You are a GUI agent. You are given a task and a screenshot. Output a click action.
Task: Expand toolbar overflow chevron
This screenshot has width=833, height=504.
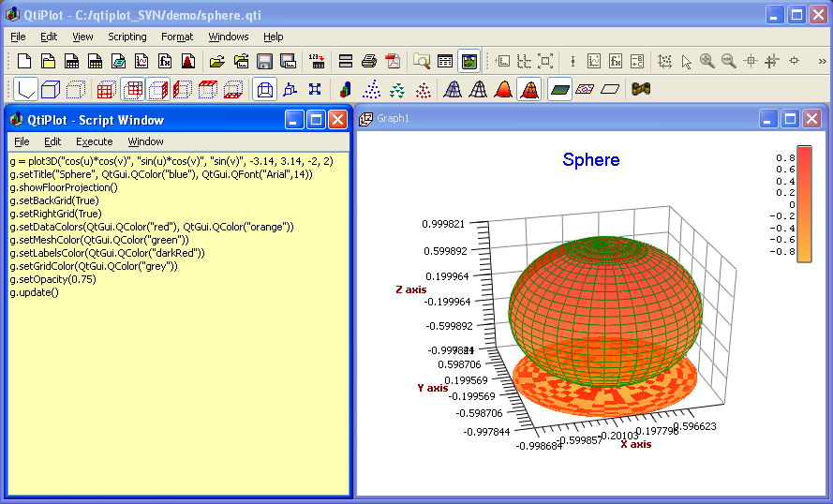click(821, 62)
